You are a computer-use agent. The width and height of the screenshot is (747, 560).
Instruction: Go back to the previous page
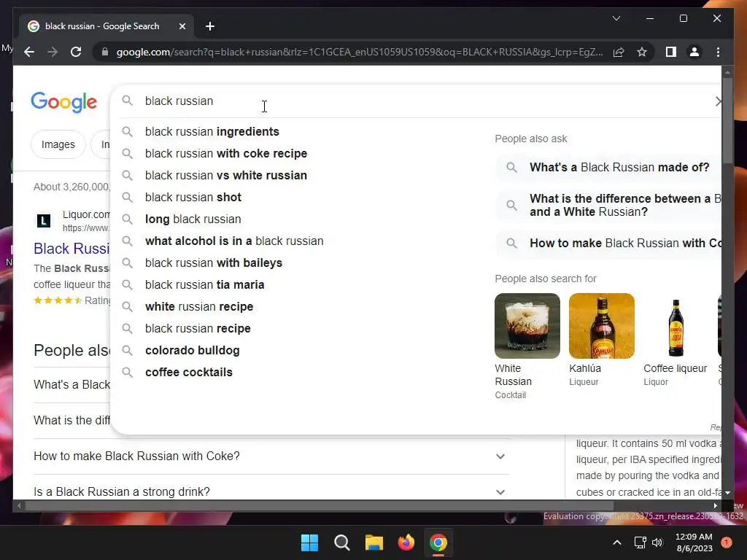pos(29,52)
